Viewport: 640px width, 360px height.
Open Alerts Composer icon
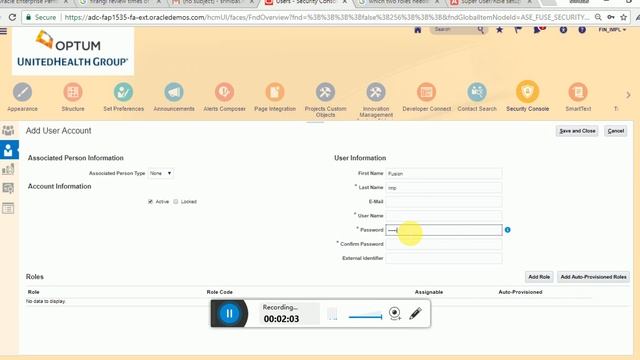(x=224, y=92)
